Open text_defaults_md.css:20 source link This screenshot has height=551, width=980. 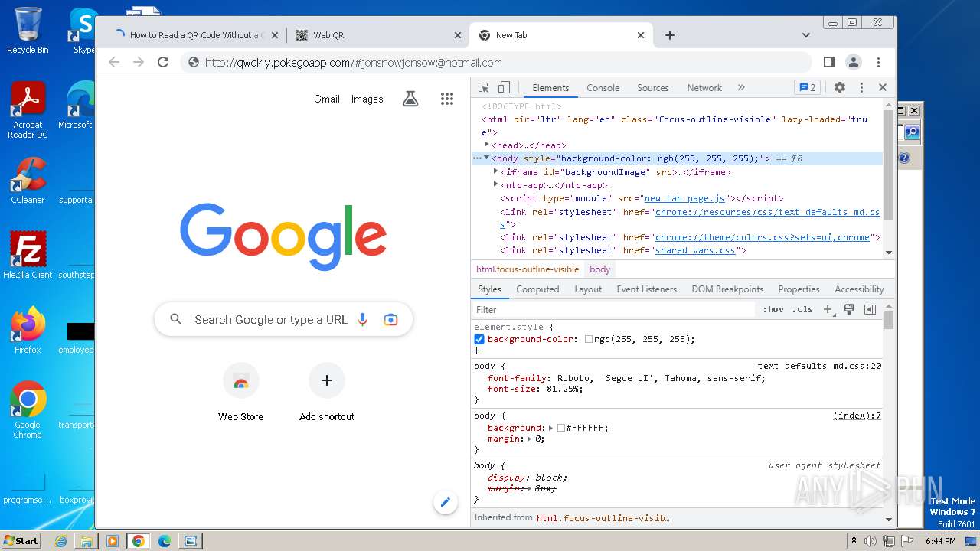819,366
